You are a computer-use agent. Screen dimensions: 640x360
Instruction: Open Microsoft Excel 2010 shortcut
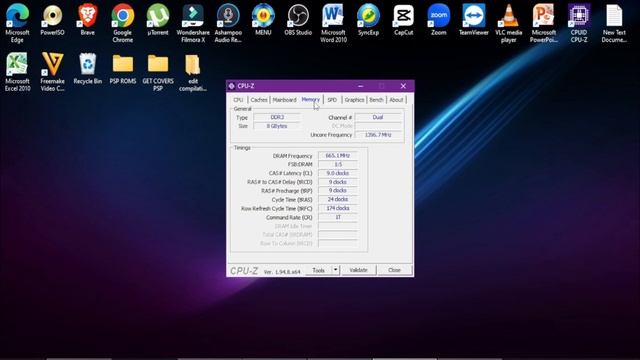coord(17,71)
